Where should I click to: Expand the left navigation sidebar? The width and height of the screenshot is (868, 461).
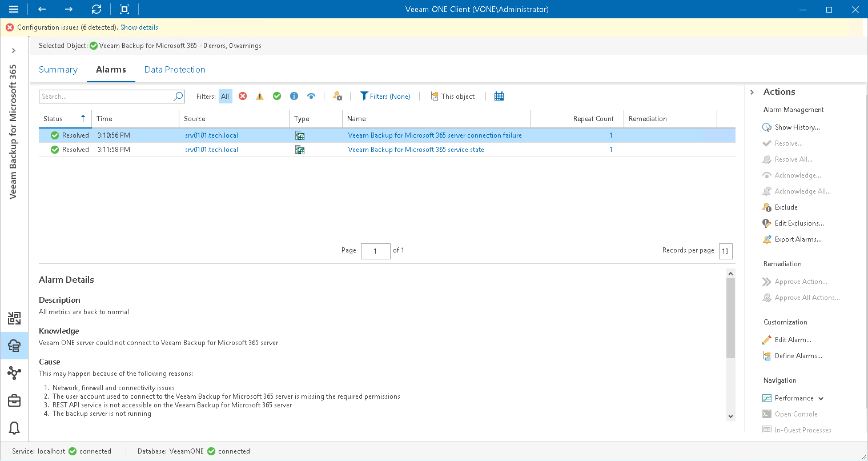click(14, 50)
